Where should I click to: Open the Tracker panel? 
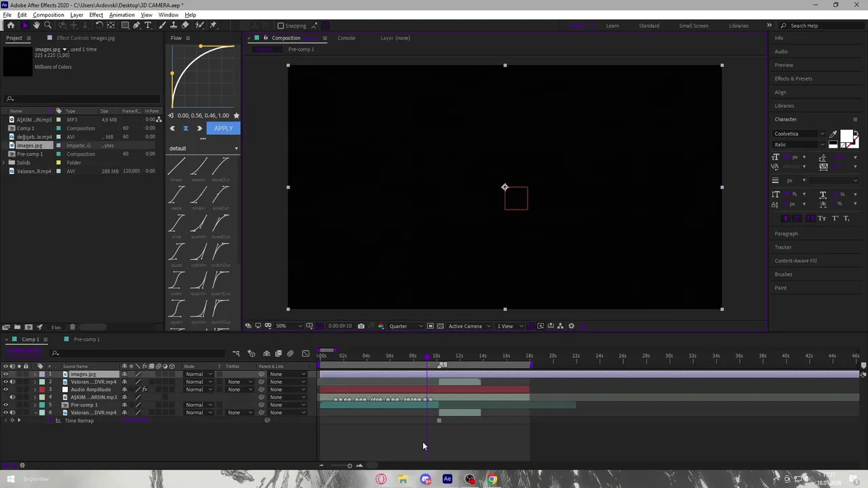coord(783,247)
